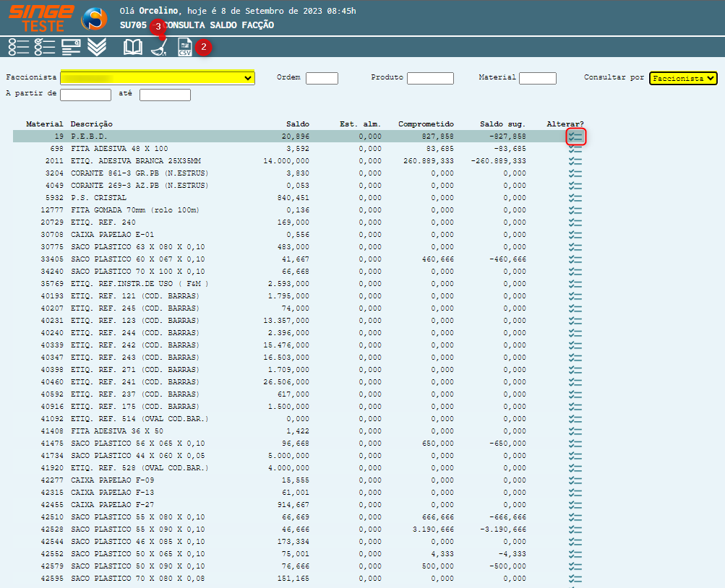The width and height of the screenshot is (725, 588).
Task: Click Alterar icon for CAIXA PAPELAO E-01
Action: 575,235
